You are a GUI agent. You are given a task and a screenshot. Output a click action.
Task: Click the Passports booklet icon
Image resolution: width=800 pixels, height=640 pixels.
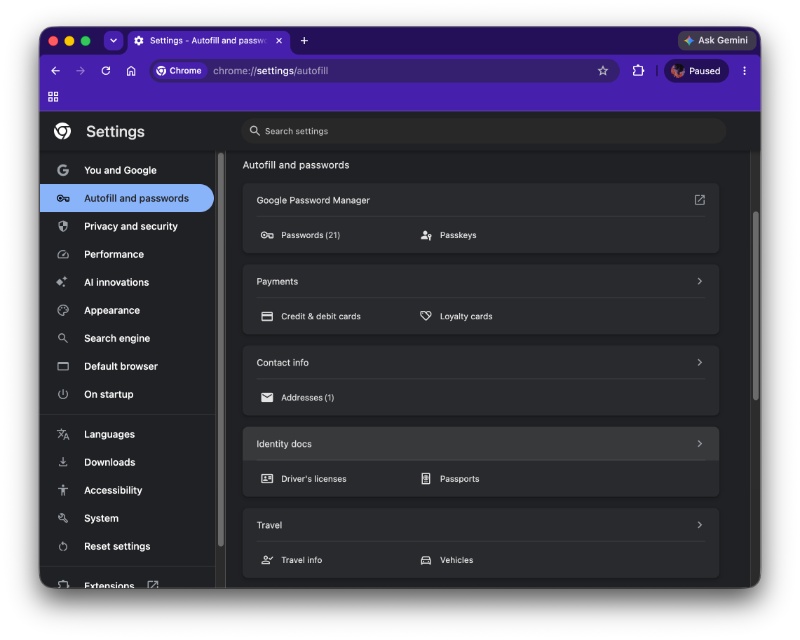[x=426, y=479]
